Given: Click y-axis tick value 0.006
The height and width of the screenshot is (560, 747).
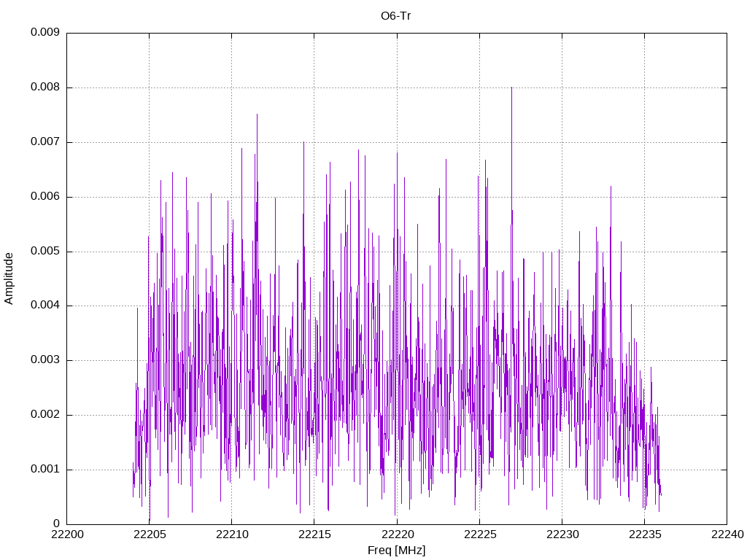Looking at the screenshot, I should pos(45,197).
